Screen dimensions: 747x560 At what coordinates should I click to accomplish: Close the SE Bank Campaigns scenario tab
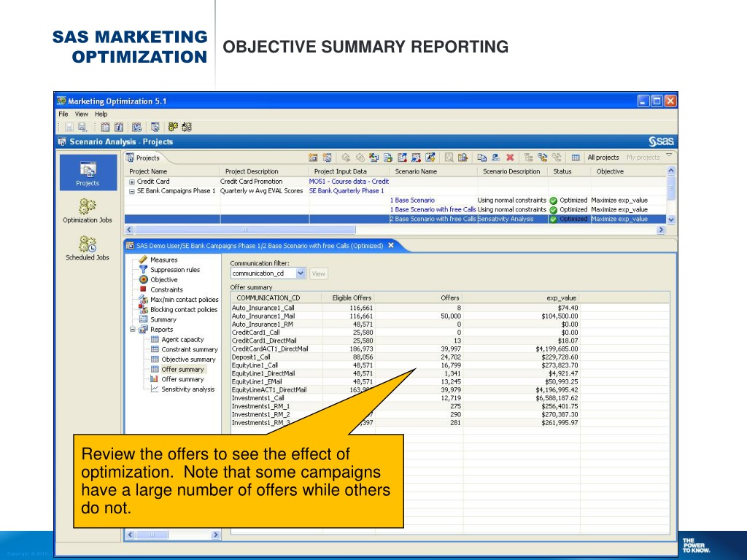coord(391,245)
